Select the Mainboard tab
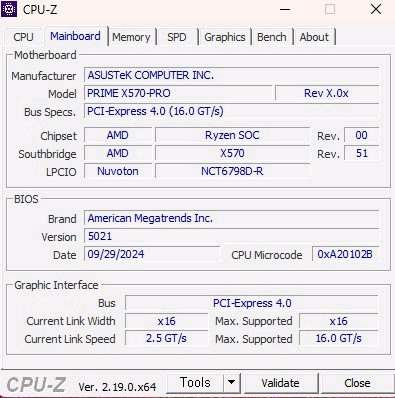 click(75, 36)
